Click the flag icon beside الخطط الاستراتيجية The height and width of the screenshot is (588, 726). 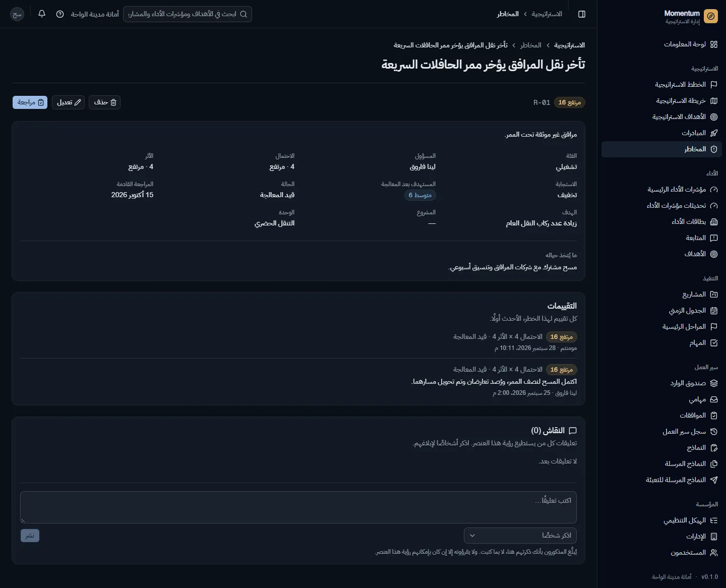[x=714, y=85]
